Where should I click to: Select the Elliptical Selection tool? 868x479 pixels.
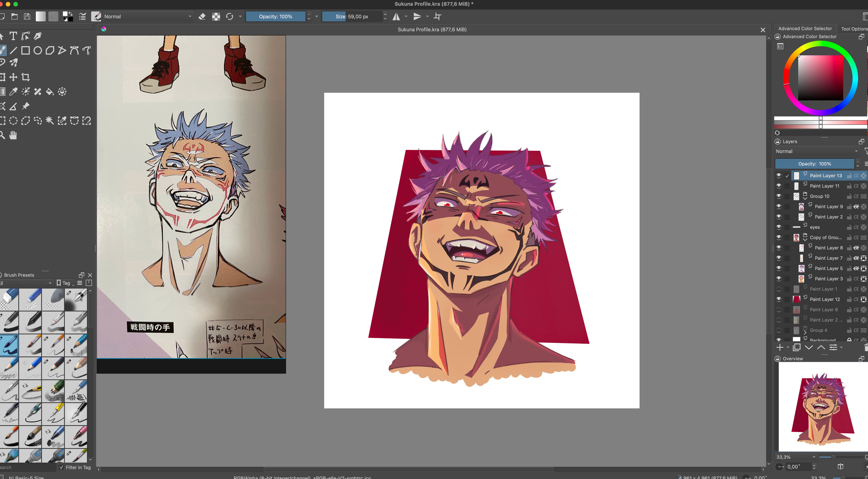click(x=13, y=121)
